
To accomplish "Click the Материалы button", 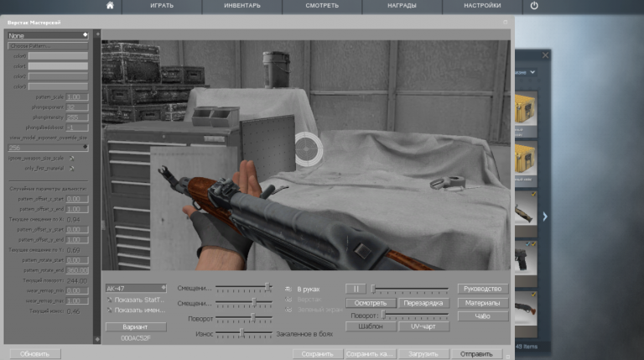I will tap(483, 303).
